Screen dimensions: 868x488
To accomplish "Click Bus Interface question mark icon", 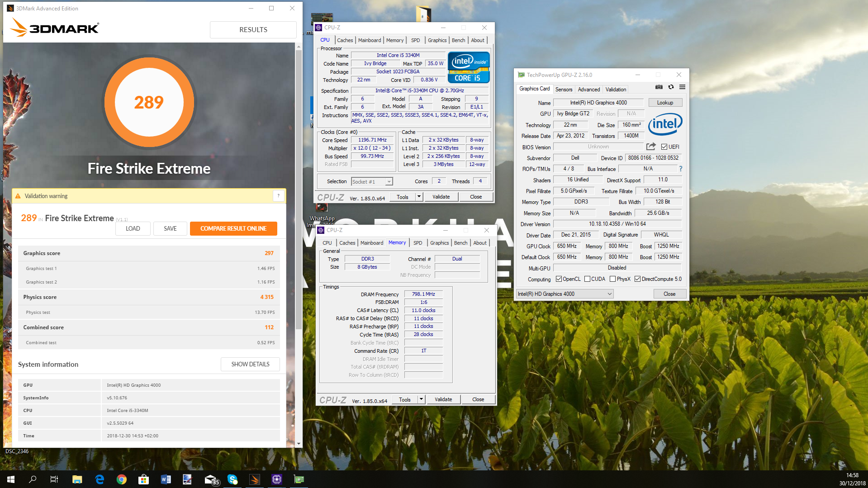I will (680, 169).
